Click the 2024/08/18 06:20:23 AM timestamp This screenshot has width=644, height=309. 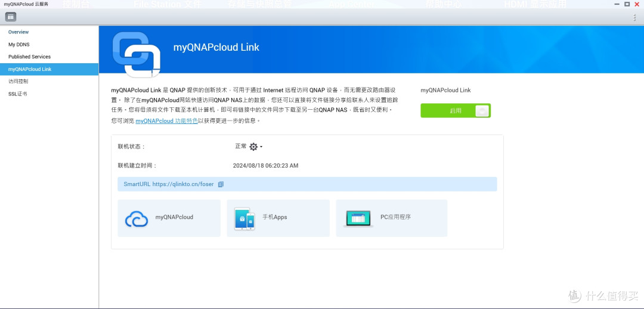tap(266, 166)
